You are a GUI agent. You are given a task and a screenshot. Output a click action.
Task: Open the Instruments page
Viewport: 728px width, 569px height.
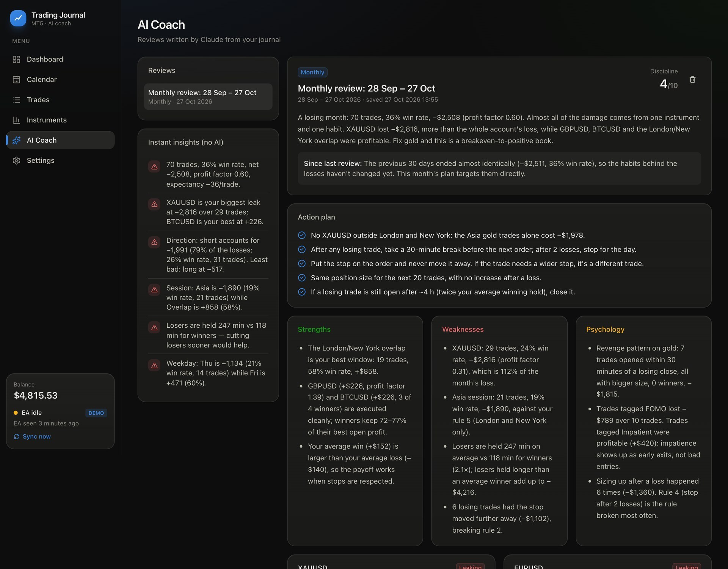pyautogui.click(x=60, y=120)
